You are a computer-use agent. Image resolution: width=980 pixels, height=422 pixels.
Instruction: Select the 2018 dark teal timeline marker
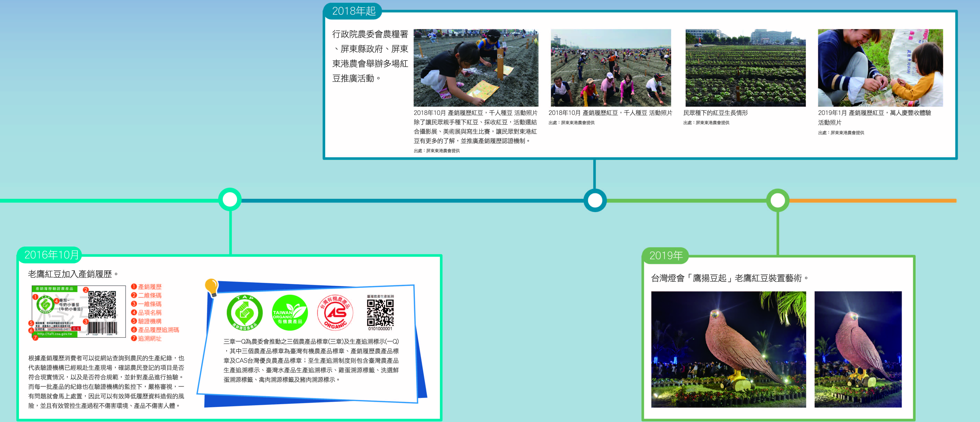pyautogui.click(x=595, y=200)
